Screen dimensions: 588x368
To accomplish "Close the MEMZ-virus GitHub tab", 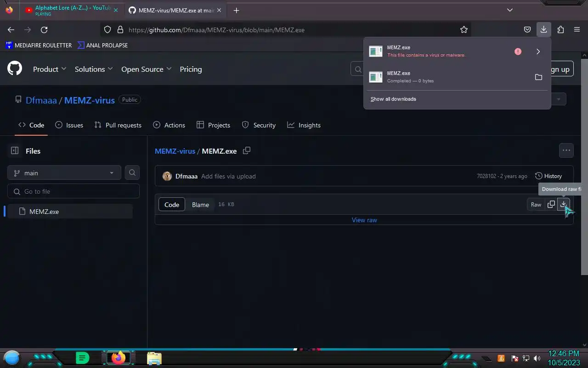I will (x=219, y=10).
